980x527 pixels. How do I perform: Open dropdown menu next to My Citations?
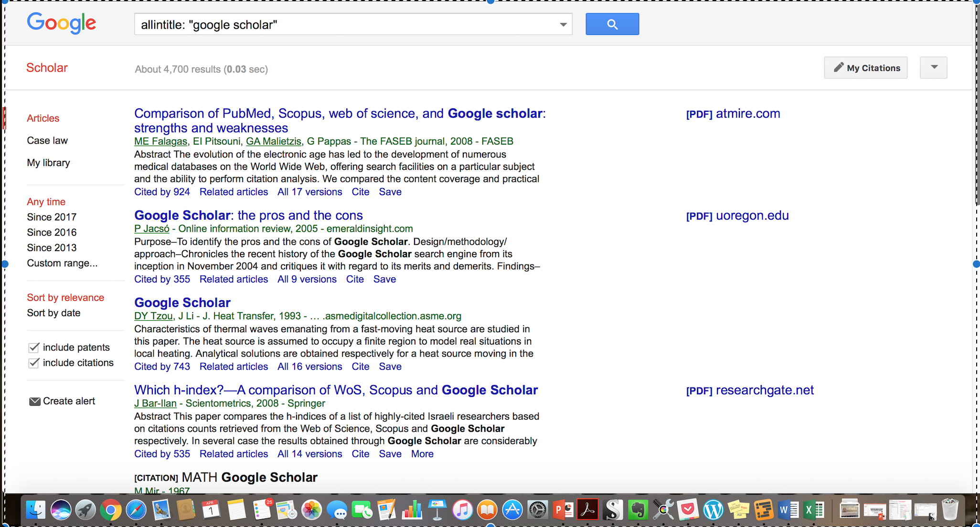click(x=934, y=67)
